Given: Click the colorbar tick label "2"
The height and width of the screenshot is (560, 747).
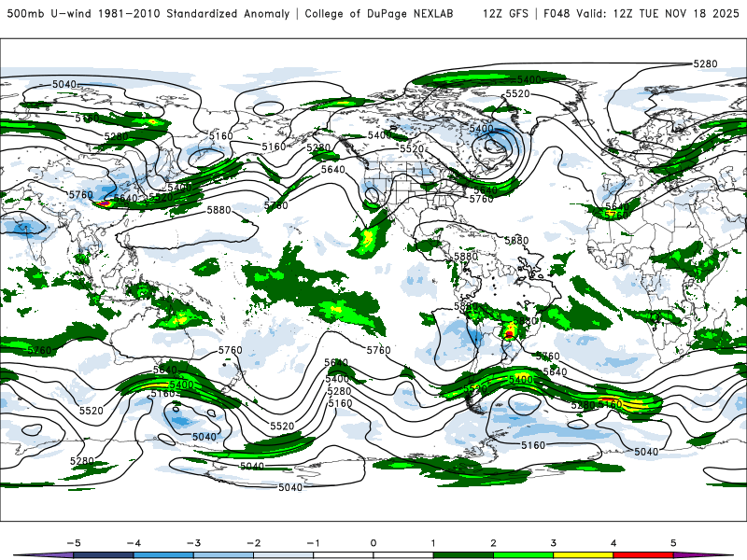Looking at the screenshot, I should click(493, 543).
